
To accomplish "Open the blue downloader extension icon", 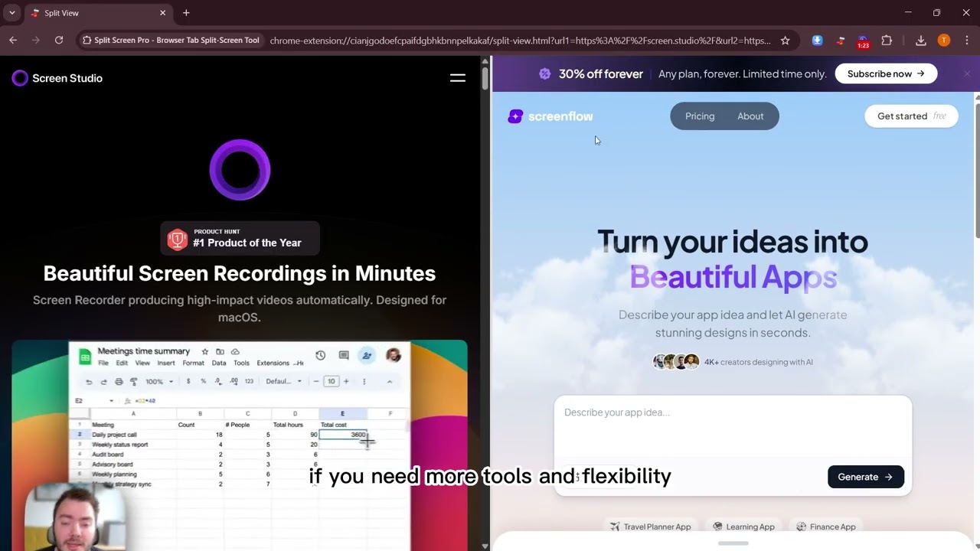I will click(818, 41).
